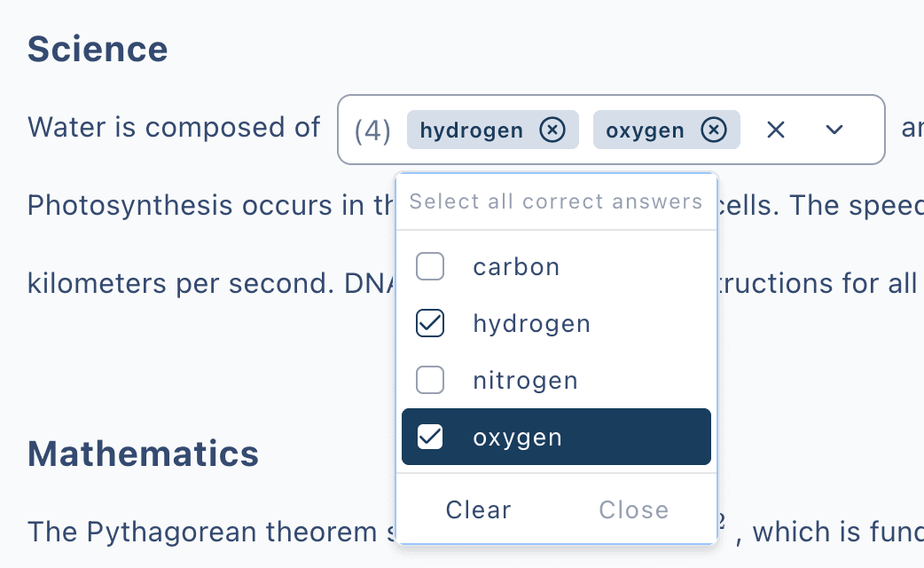924x568 pixels.
Task: Remove the hydrogen chip via its ⊗ icon
Action: tap(552, 130)
